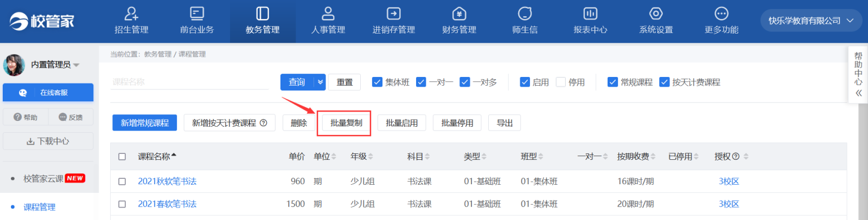Click the 重置 reset button

pyautogui.click(x=344, y=82)
